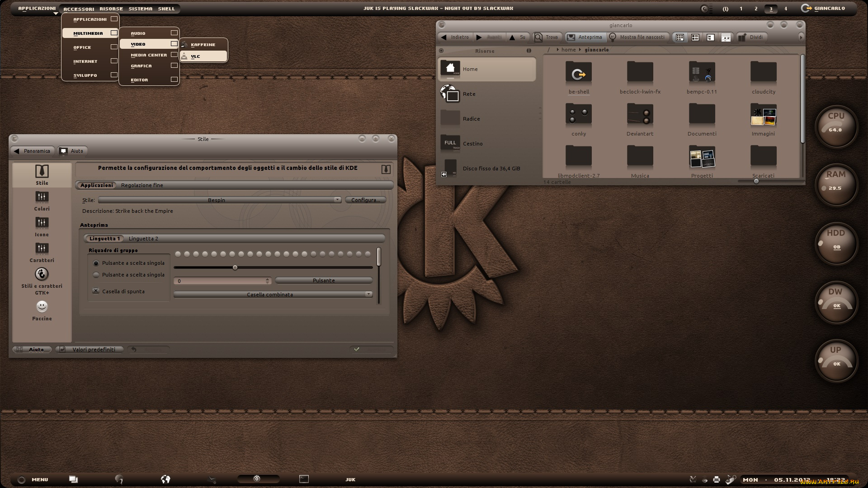868x488 pixels.
Task: Open the Colori settings icon
Action: click(x=42, y=197)
